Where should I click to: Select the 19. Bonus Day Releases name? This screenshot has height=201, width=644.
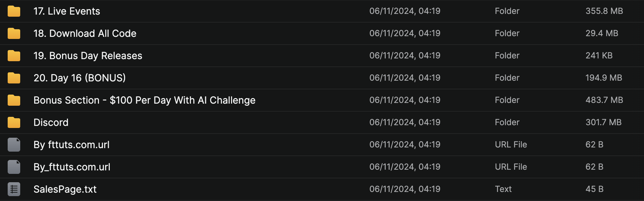87,56
